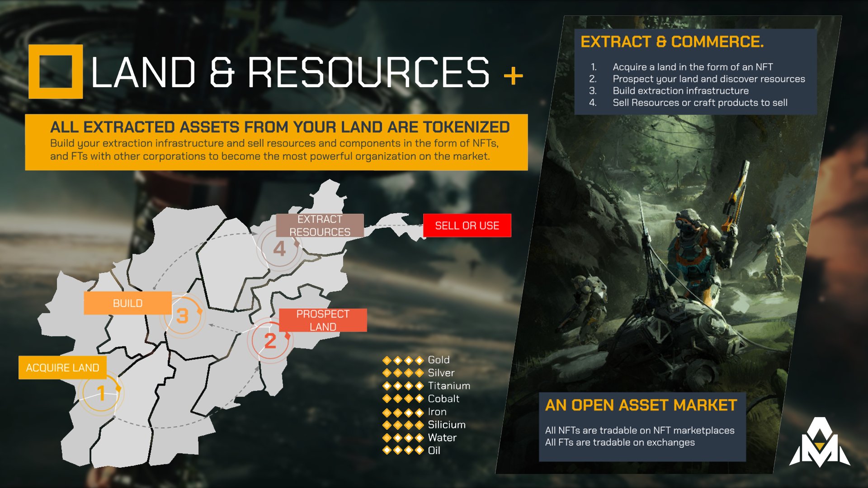Click 'Prospect your land and discover resources'

[x=709, y=79]
